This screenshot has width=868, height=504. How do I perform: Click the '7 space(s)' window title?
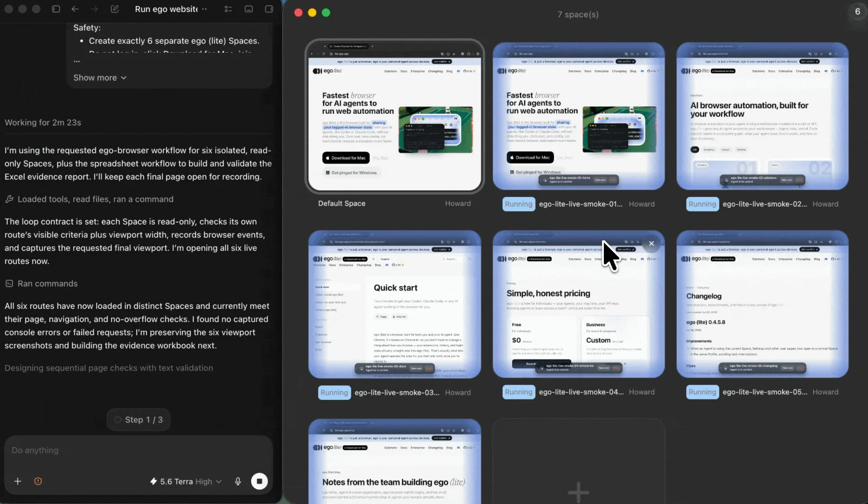pyautogui.click(x=578, y=14)
